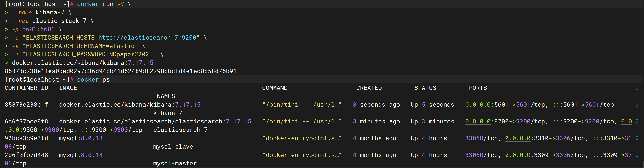Click the "STATUS" column header

[x=425, y=88]
